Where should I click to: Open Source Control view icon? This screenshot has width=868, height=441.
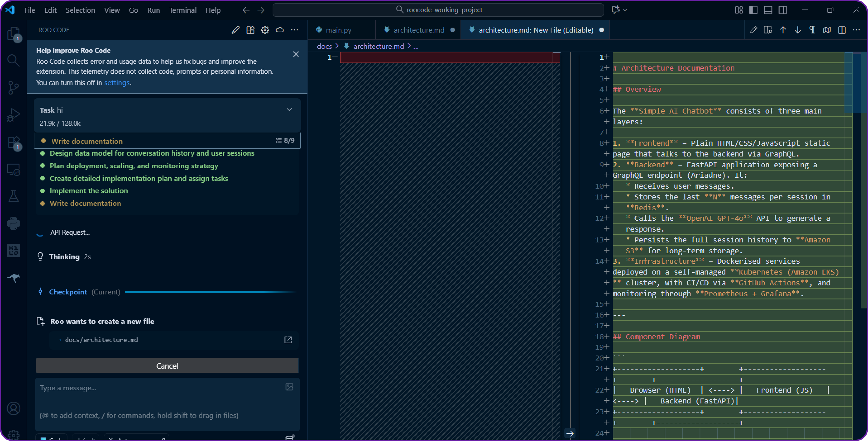[x=14, y=88]
